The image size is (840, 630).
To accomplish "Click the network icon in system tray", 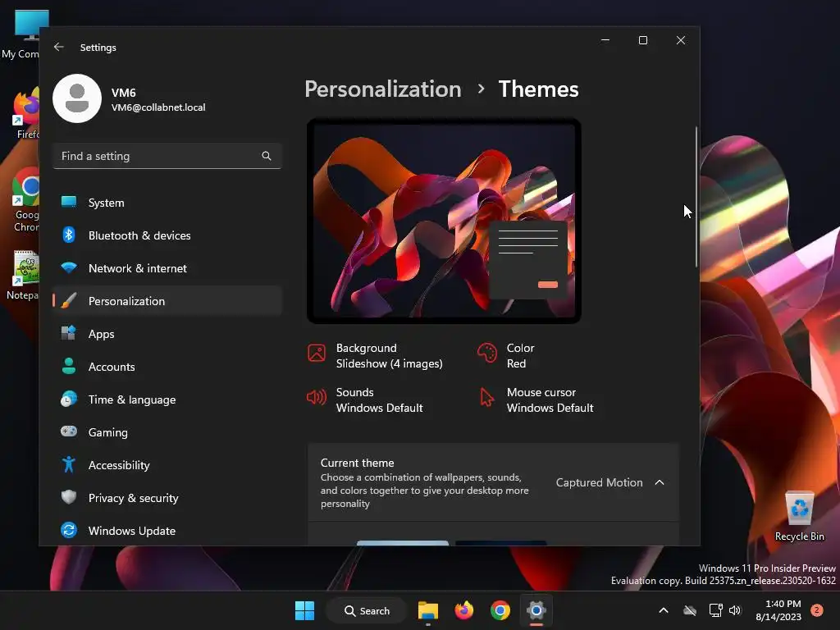I will click(715, 610).
